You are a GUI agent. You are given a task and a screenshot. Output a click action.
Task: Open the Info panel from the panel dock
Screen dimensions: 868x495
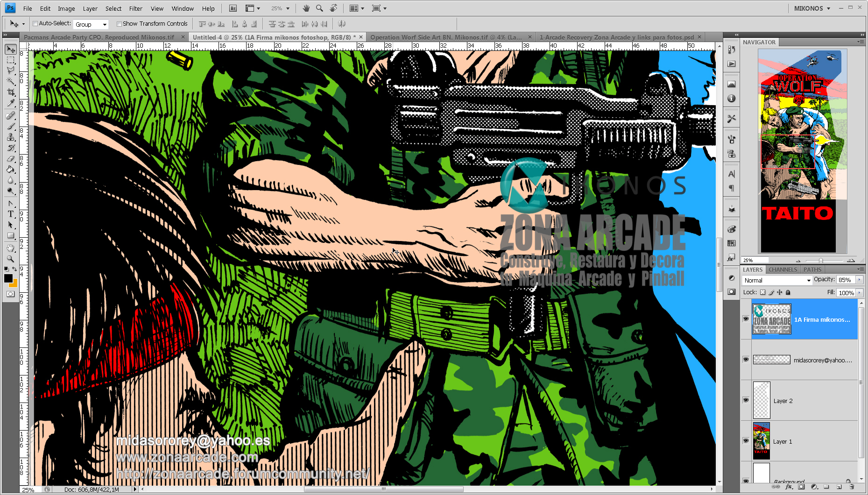pyautogui.click(x=732, y=99)
